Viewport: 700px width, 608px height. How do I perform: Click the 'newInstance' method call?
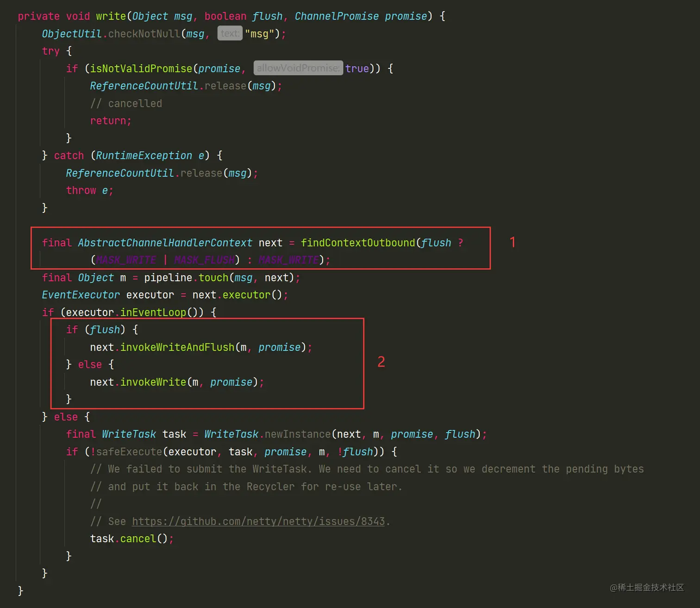pyautogui.click(x=298, y=434)
